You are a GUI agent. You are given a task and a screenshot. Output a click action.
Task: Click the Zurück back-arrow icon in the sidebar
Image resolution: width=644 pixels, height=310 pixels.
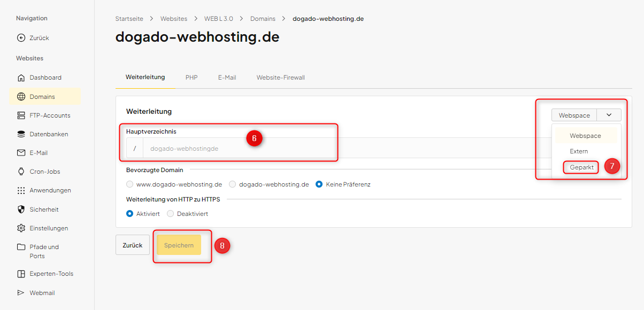coord(21,38)
